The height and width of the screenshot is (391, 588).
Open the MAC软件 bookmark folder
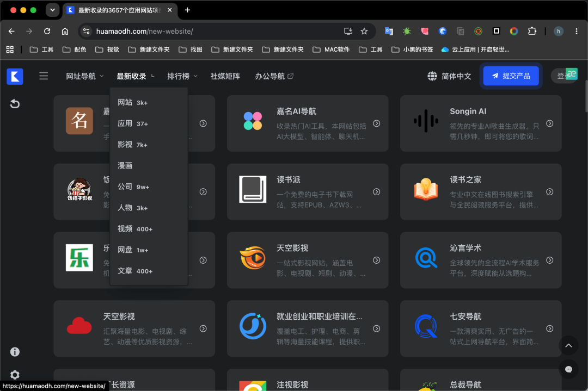click(x=331, y=49)
